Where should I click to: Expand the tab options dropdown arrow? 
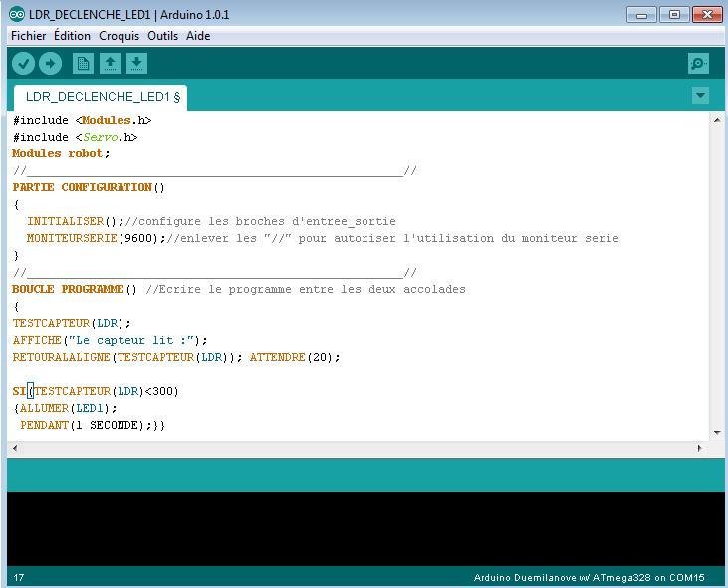700,96
